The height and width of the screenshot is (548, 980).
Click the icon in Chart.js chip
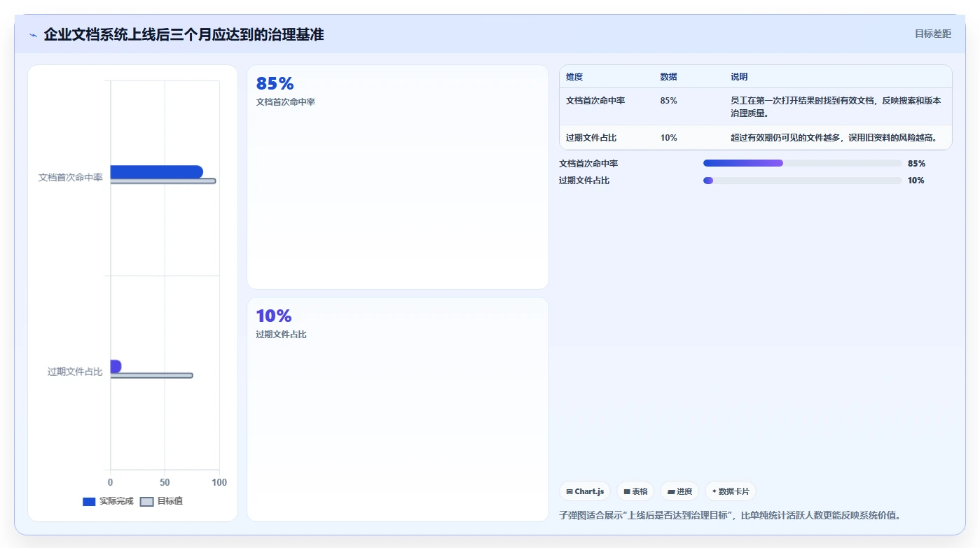(x=570, y=492)
